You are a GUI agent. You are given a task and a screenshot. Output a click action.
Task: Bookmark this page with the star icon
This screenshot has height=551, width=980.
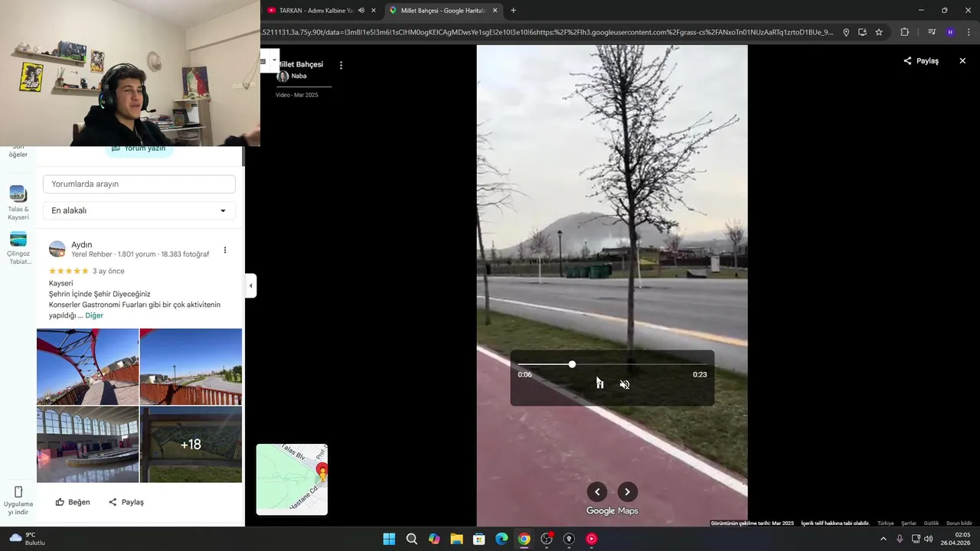(879, 32)
